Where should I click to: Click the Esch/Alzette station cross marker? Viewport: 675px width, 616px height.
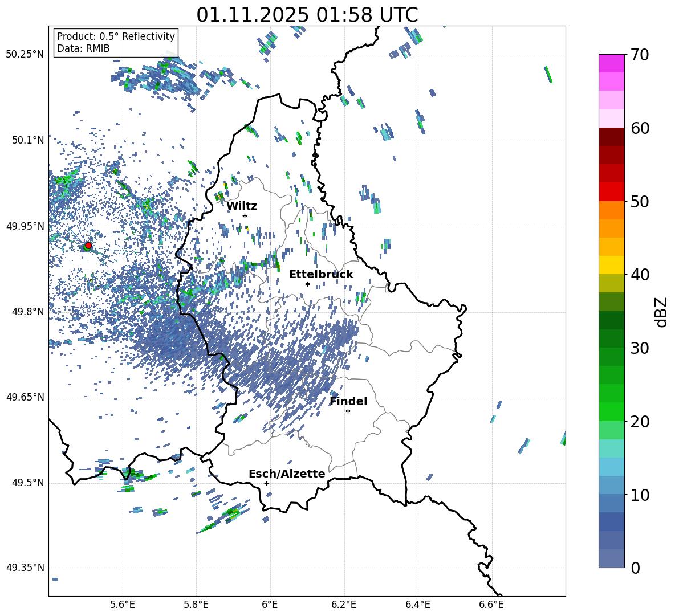pyautogui.click(x=266, y=483)
